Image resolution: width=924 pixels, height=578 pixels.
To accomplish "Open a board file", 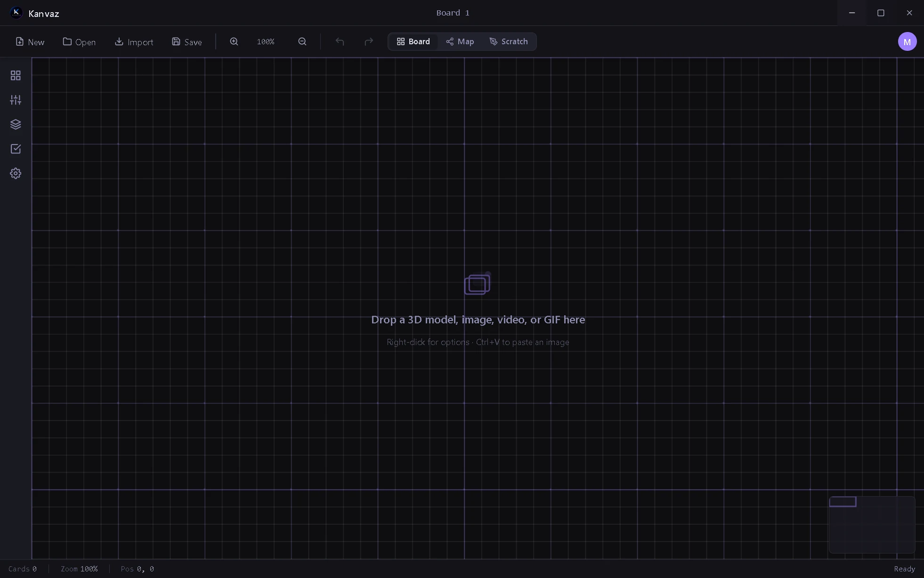I will point(79,42).
